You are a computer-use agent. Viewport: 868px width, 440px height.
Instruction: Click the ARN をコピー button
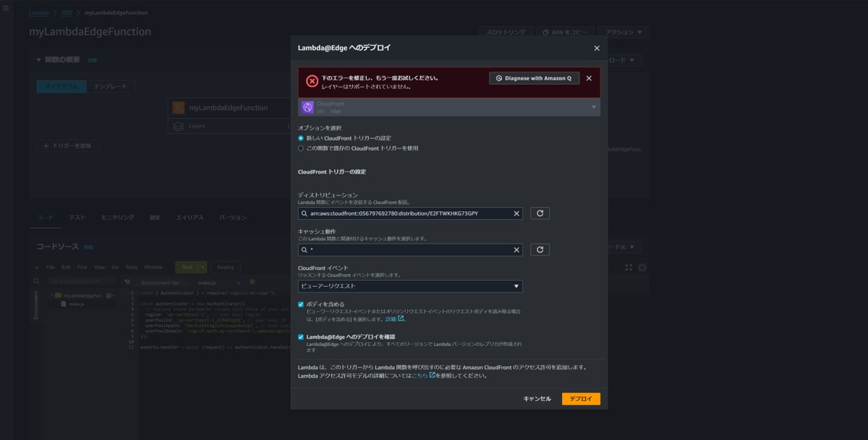tap(565, 33)
